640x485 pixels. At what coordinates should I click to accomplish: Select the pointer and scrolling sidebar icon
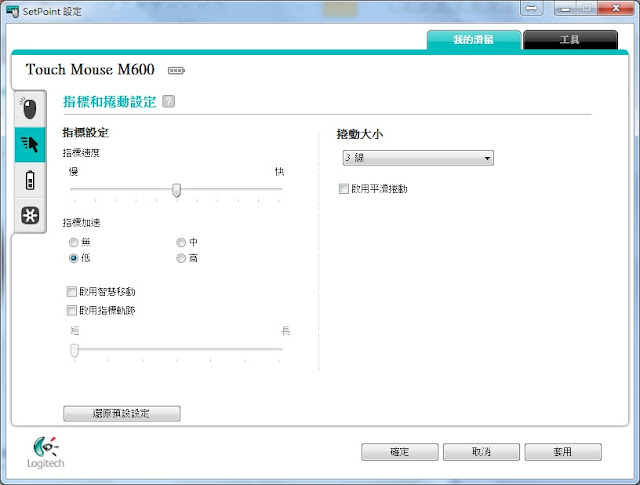pos(29,144)
